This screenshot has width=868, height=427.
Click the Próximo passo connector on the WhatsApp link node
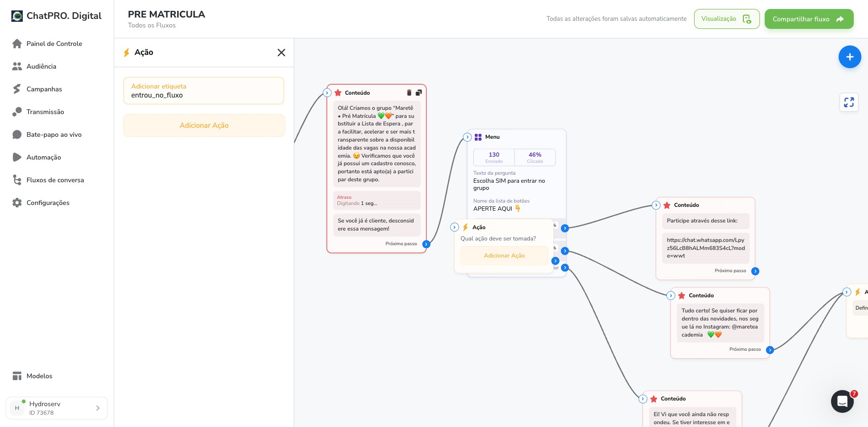(755, 271)
